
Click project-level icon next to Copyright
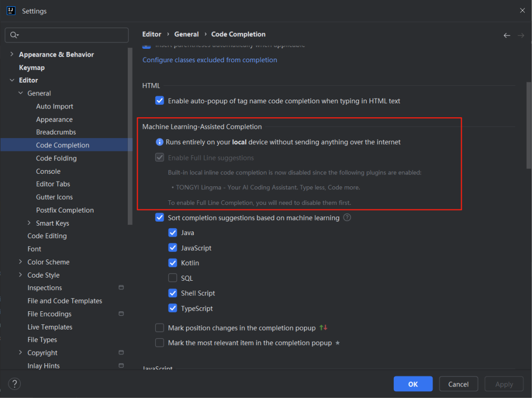pyautogui.click(x=121, y=352)
